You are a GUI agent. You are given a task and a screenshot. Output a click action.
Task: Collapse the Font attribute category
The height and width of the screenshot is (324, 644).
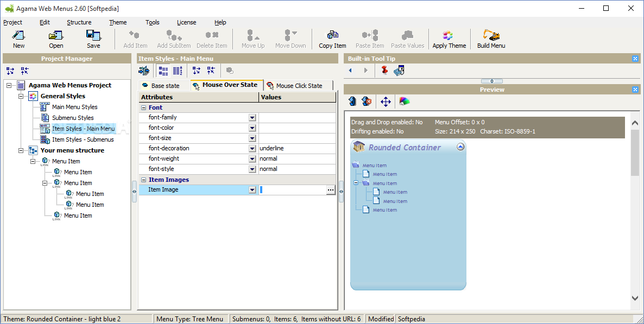pos(144,107)
